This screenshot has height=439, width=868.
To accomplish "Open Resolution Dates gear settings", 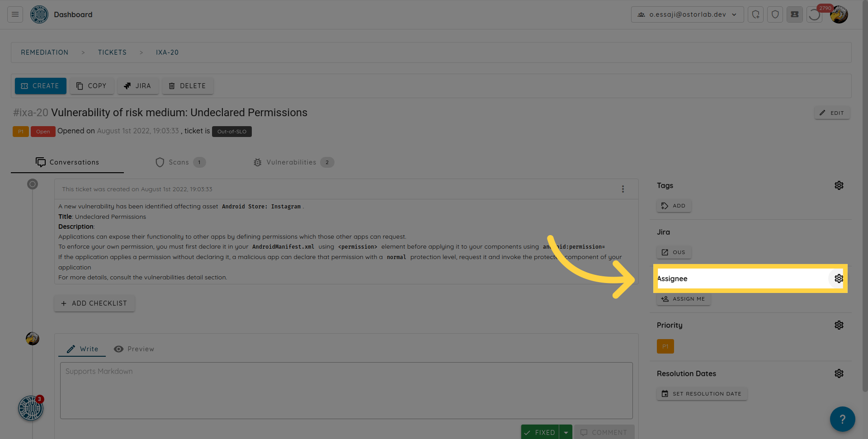I will 839,373.
